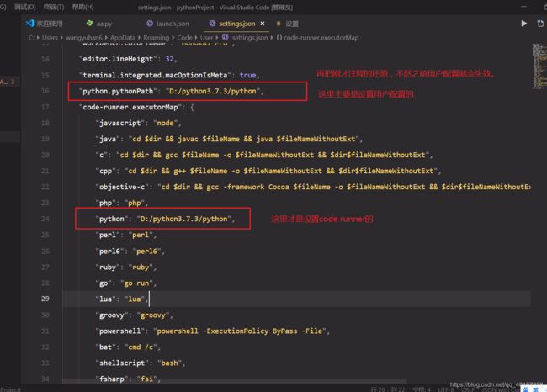The width and height of the screenshot is (547, 392).
Task: Click the "bash" value
Action: [x=169, y=363]
